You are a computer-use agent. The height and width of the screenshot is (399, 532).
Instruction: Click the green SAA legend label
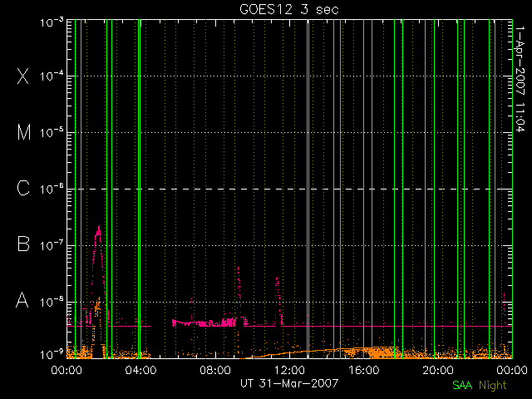[x=462, y=385]
